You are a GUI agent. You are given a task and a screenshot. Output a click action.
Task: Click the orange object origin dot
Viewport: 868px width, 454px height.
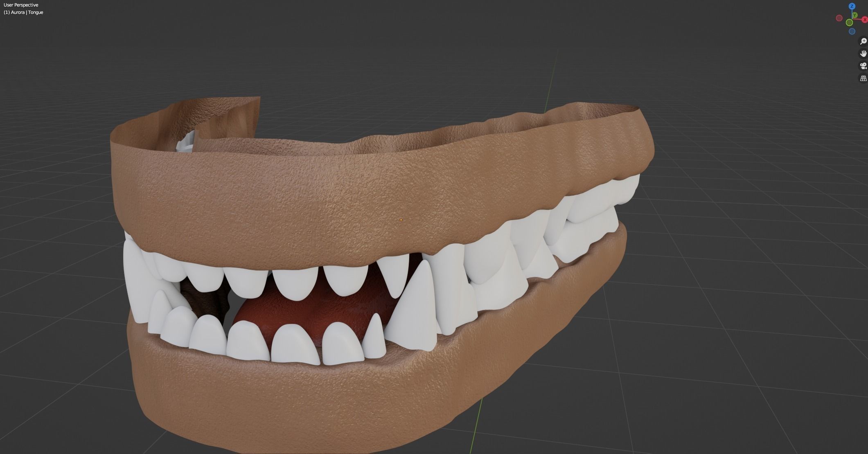[x=401, y=220]
